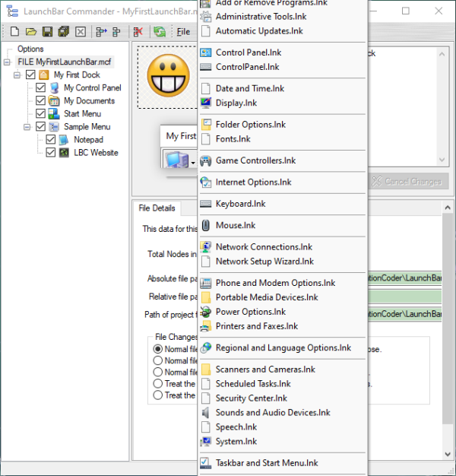Image resolution: width=456 pixels, height=476 pixels.
Task: Click the smiley face dock image
Action: 168,75
